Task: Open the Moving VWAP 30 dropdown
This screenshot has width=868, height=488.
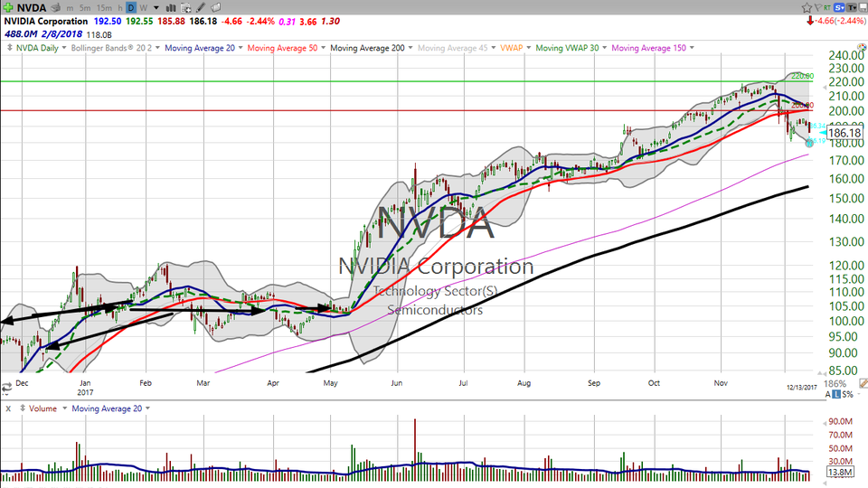Action: click(605, 48)
